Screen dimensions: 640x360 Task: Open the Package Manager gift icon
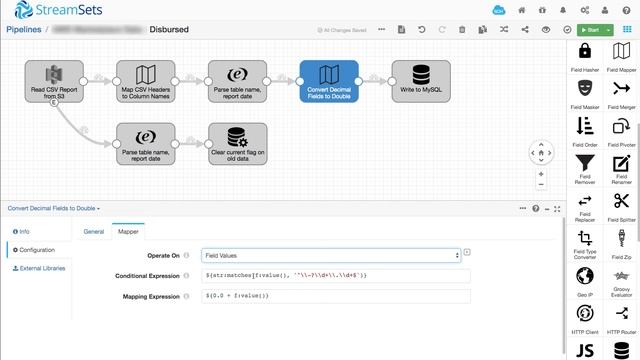[x=542, y=10]
